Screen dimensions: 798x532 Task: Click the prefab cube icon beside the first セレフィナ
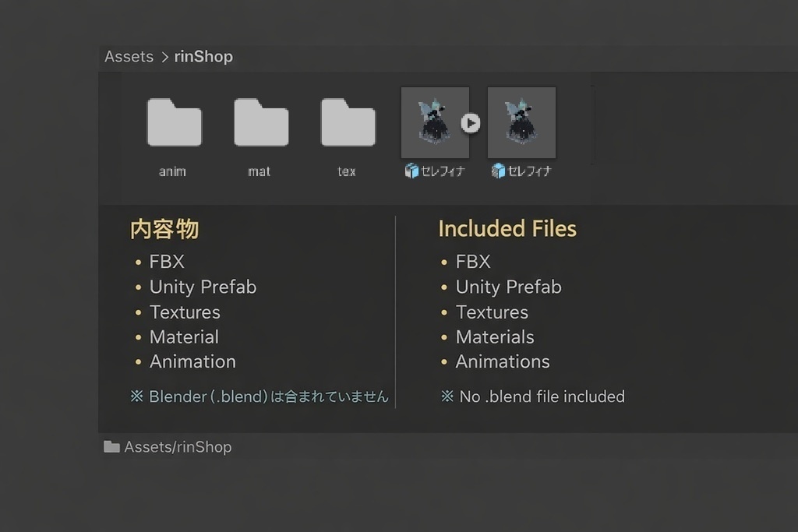pos(411,171)
